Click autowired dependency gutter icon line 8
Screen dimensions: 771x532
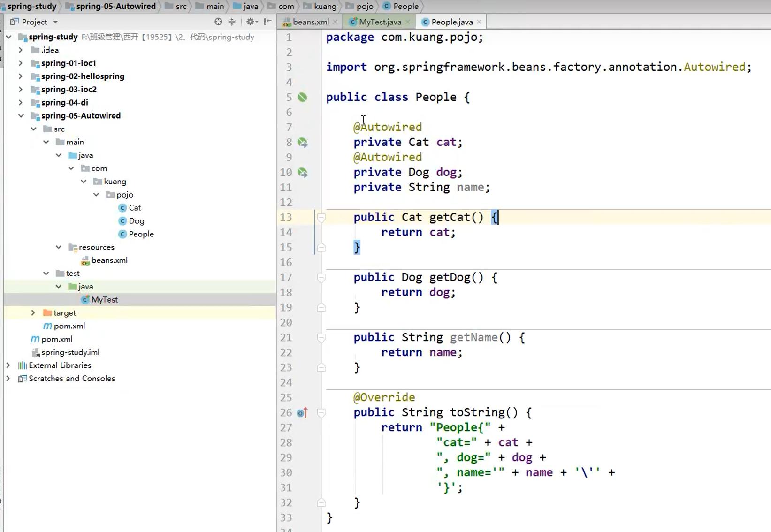coord(303,143)
